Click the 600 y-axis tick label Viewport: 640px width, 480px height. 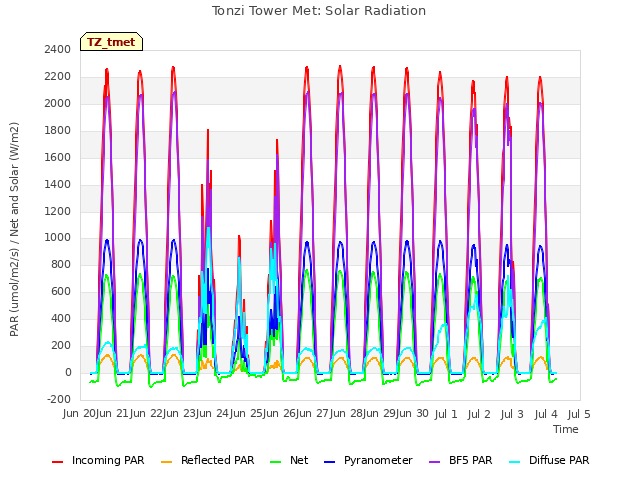click(x=61, y=291)
